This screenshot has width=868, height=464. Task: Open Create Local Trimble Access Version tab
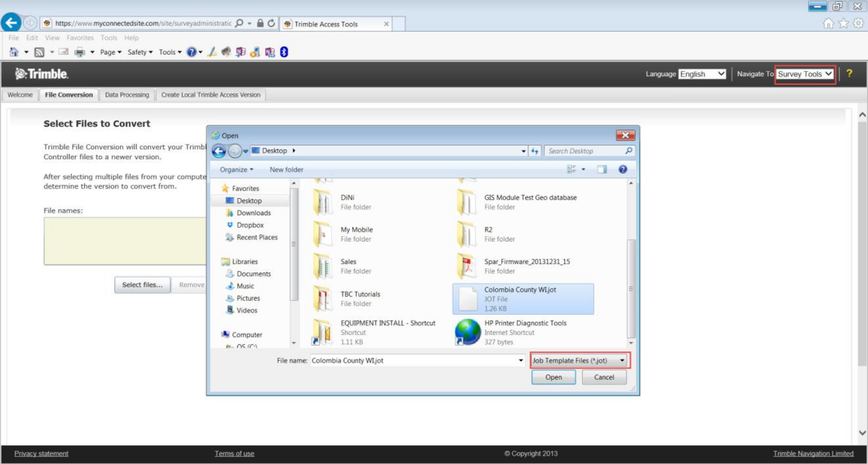coord(211,95)
